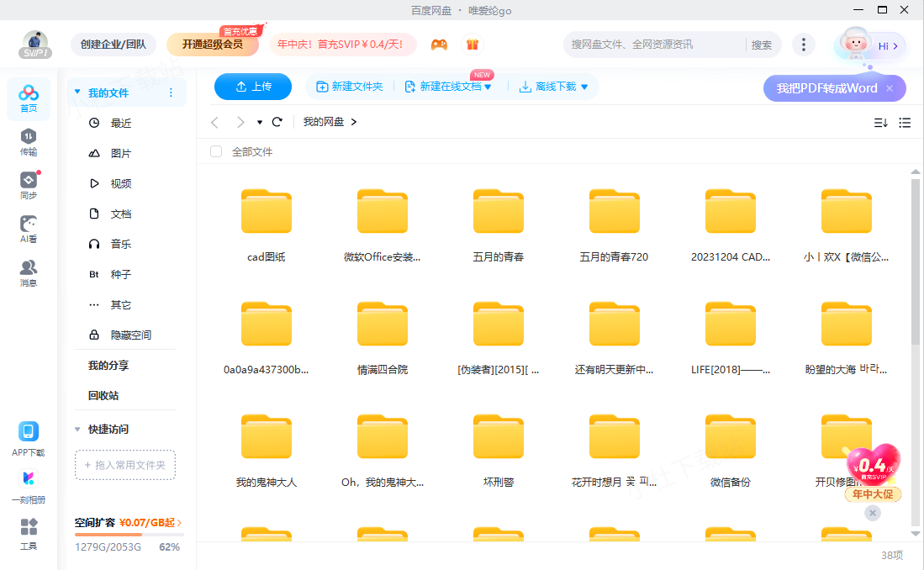This screenshot has height=570, width=924.
Task: Open the 首页 home icon in sidebar
Action: coord(29,98)
